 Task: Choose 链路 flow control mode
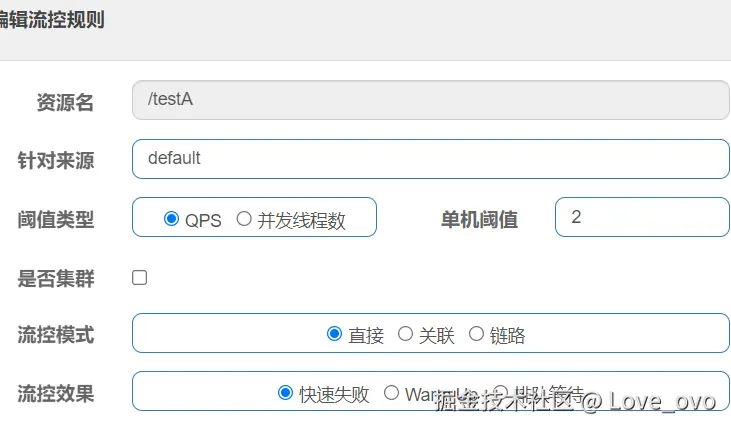click(x=476, y=334)
